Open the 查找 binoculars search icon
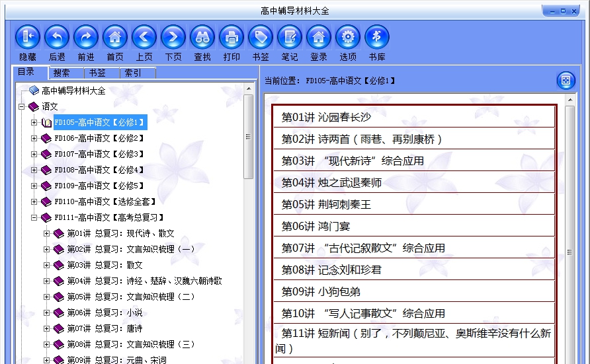 [202, 37]
